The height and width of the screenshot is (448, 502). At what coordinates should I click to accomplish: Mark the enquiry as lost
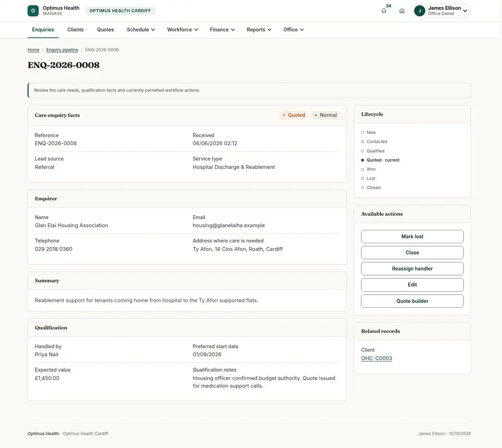click(412, 237)
